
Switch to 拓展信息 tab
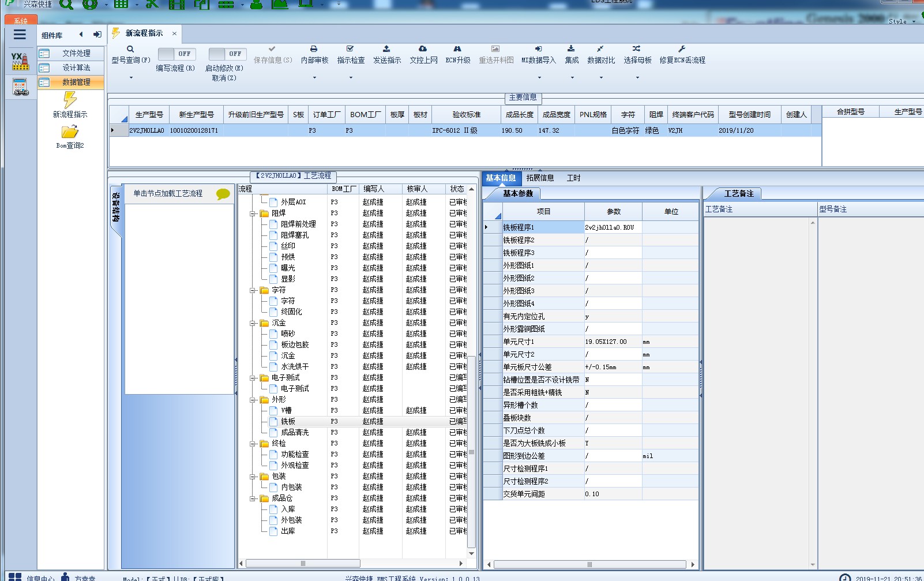point(540,178)
